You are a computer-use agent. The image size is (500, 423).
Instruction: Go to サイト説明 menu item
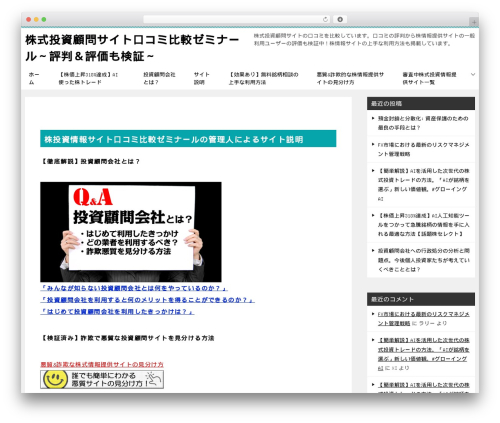(x=202, y=78)
